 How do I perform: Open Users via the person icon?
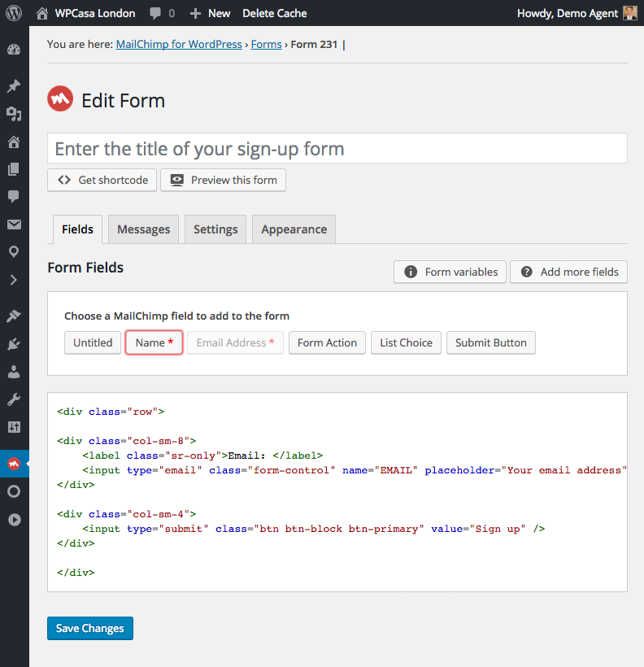pos(14,372)
